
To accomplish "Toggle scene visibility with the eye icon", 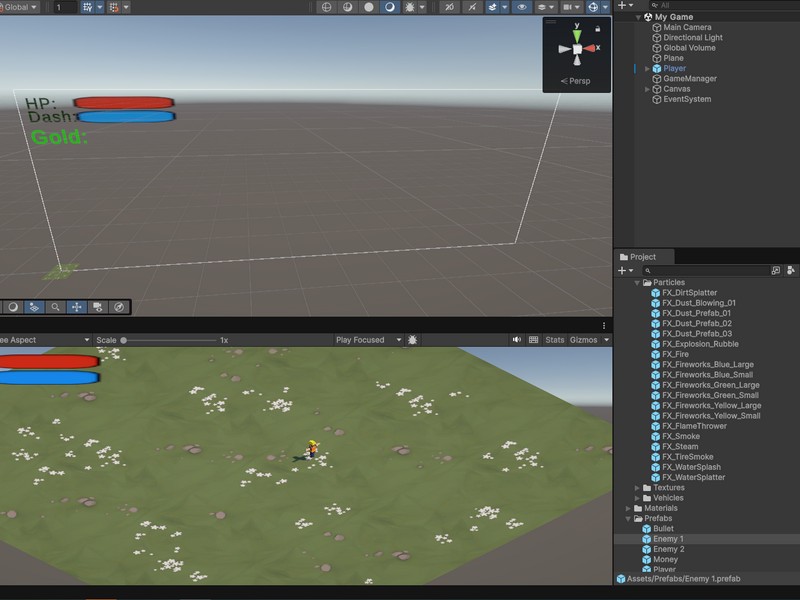I will coord(520,7).
